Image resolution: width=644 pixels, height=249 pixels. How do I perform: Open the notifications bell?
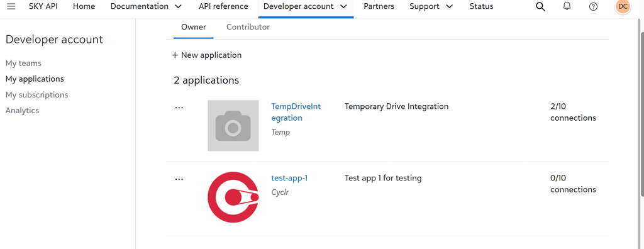(567, 6)
